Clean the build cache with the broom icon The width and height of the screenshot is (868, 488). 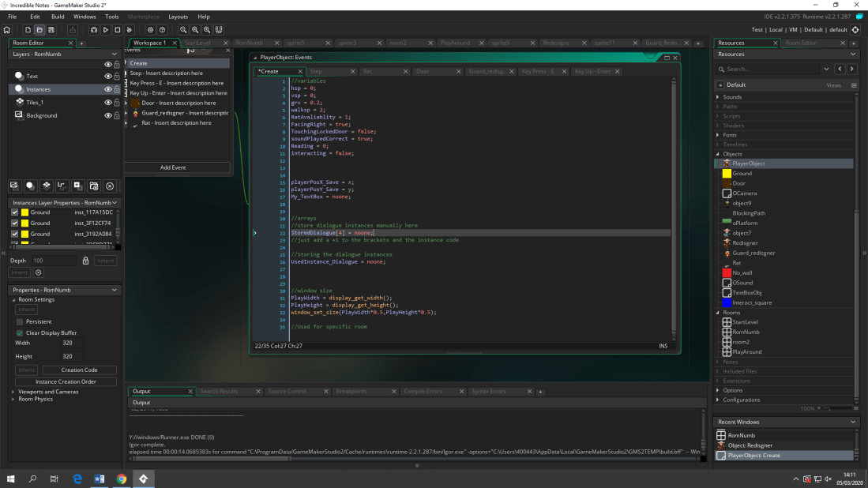coord(129,29)
